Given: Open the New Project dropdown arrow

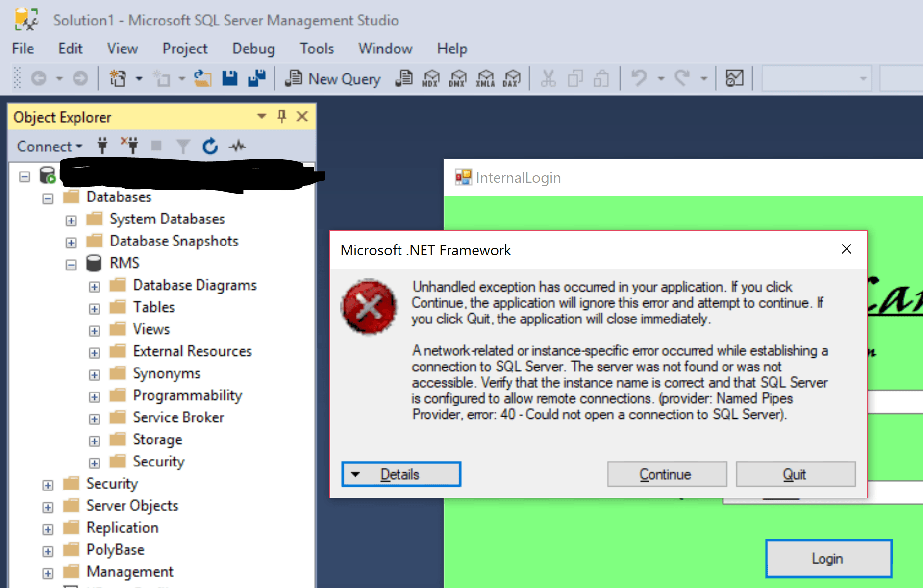Looking at the screenshot, I should (x=139, y=78).
